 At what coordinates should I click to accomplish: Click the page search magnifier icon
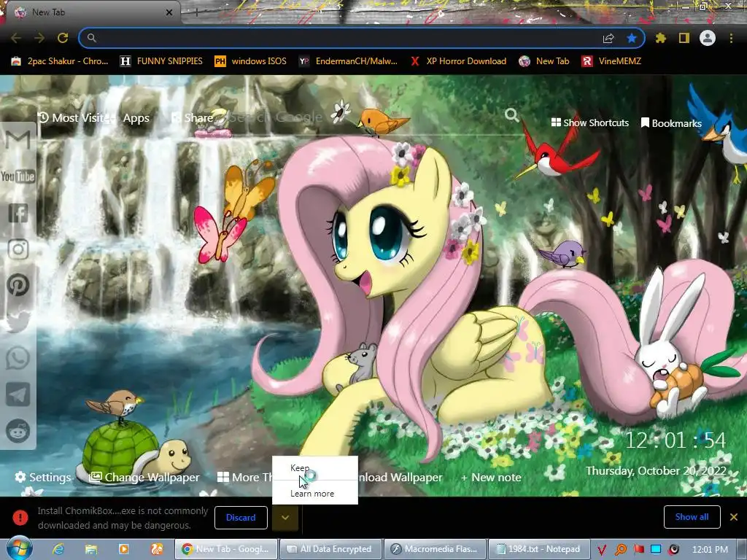511,114
